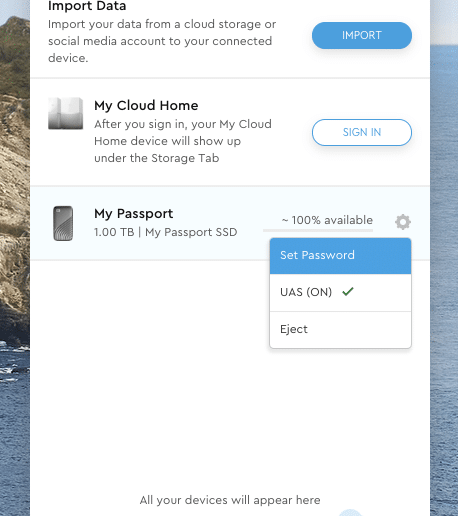
Task: Click the My Cloud Home title
Action: (x=146, y=105)
